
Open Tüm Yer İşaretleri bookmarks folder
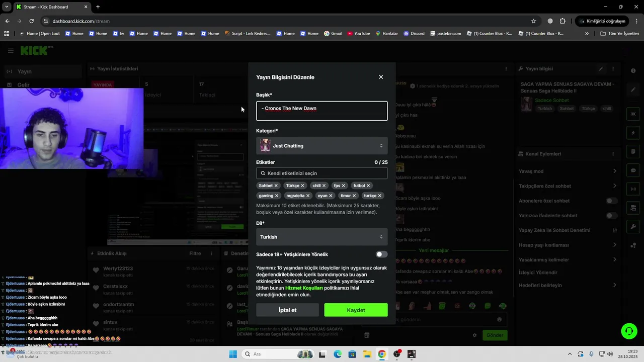(x=620, y=34)
